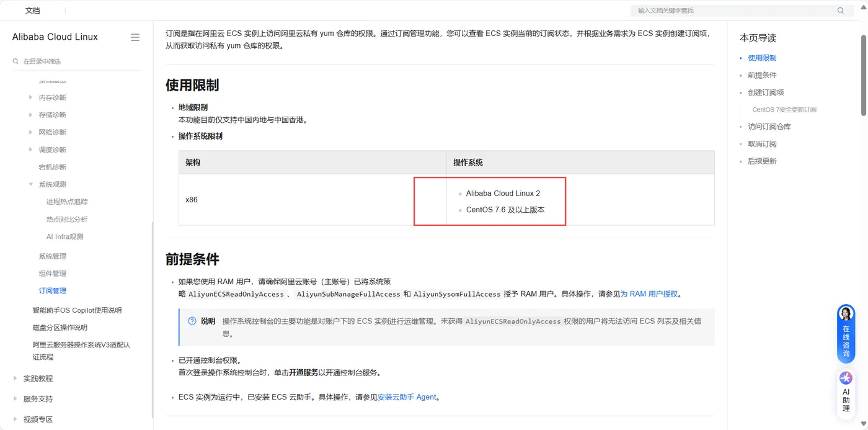
Task: Open 宕机诊断 in the sidebar
Action: click(53, 167)
